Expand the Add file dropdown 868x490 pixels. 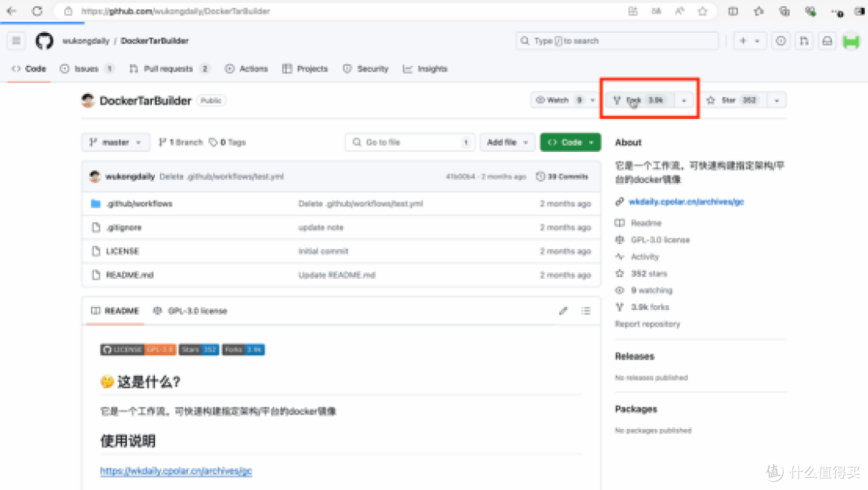point(507,142)
